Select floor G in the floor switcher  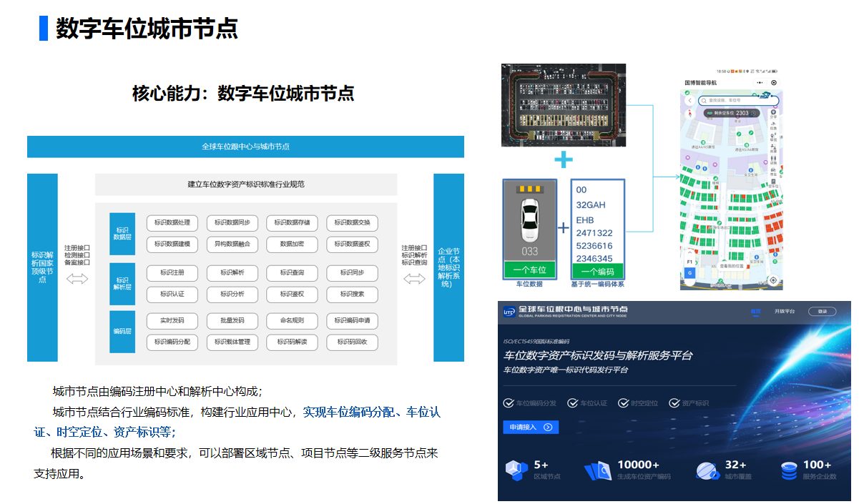tap(689, 273)
